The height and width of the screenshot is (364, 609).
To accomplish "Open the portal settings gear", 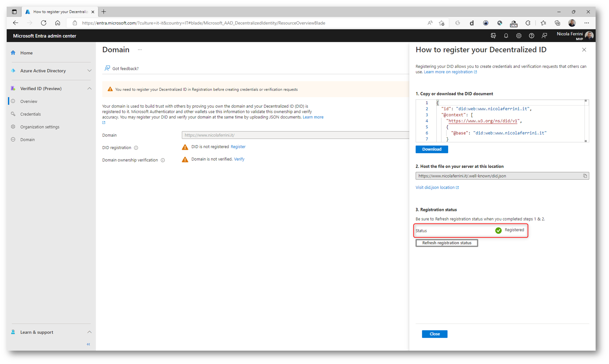I will coord(519,36).
